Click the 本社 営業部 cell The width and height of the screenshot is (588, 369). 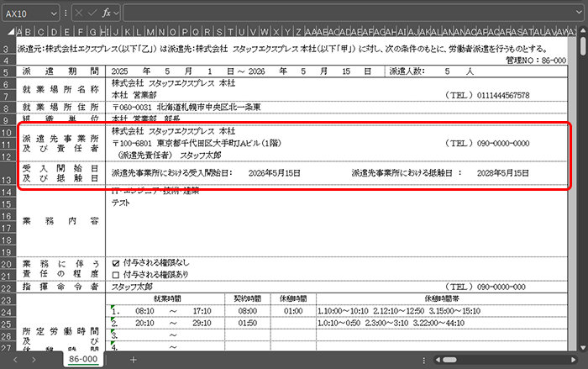(x=134, y=95)
